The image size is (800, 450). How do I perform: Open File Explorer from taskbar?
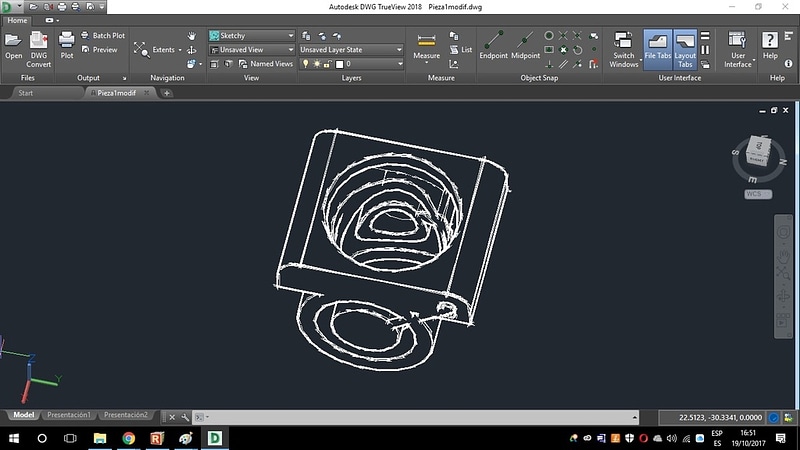[100, 438]
